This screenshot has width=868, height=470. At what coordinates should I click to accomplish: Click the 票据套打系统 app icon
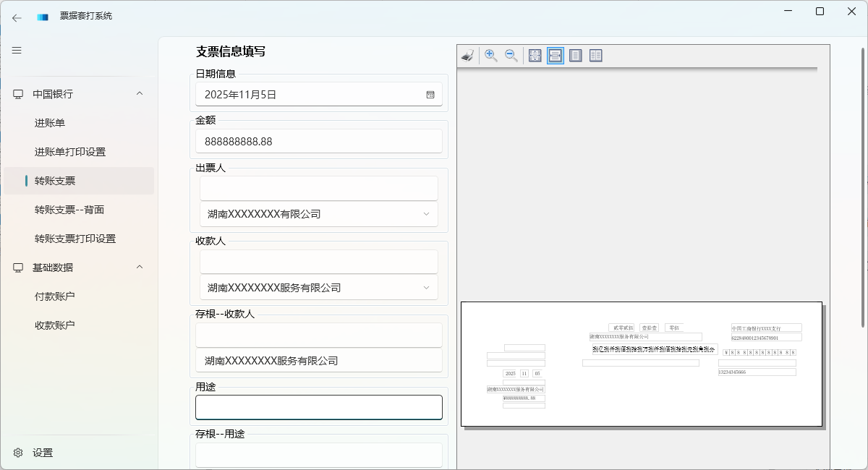click(43, 17)
